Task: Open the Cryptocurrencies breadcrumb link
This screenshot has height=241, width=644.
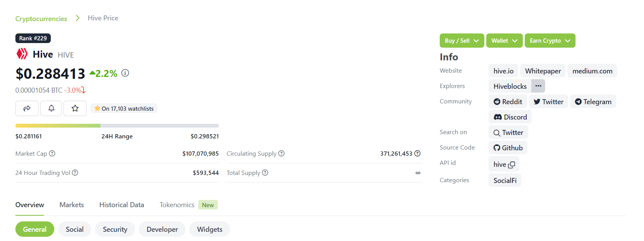Action: tap(41, 18)
